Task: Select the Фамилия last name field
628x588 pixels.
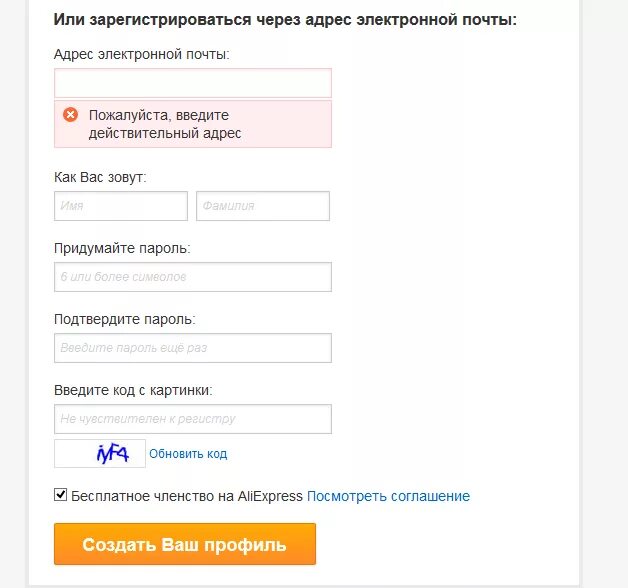Action: pos(263,206)
